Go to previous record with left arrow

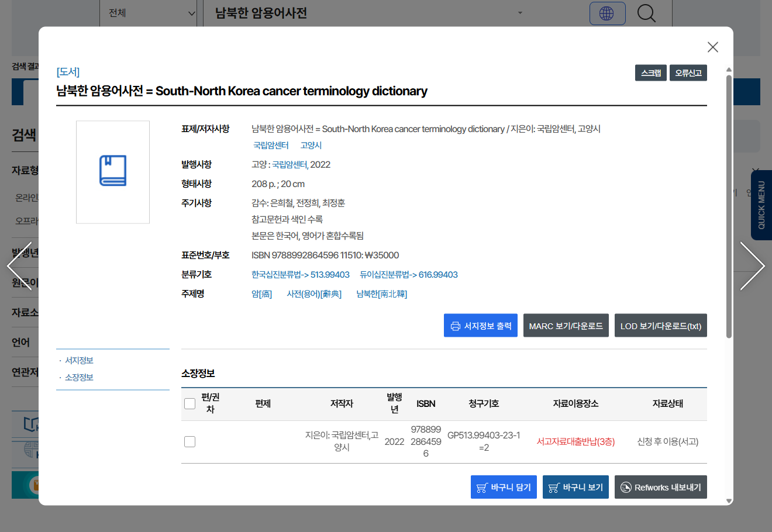click(x=19, y=266)
